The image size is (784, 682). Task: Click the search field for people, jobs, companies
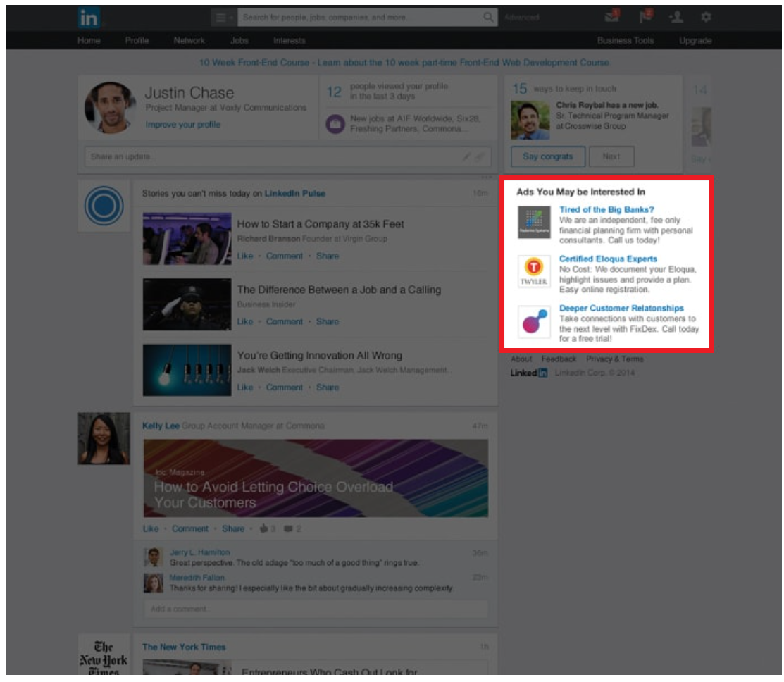[360, 18]
